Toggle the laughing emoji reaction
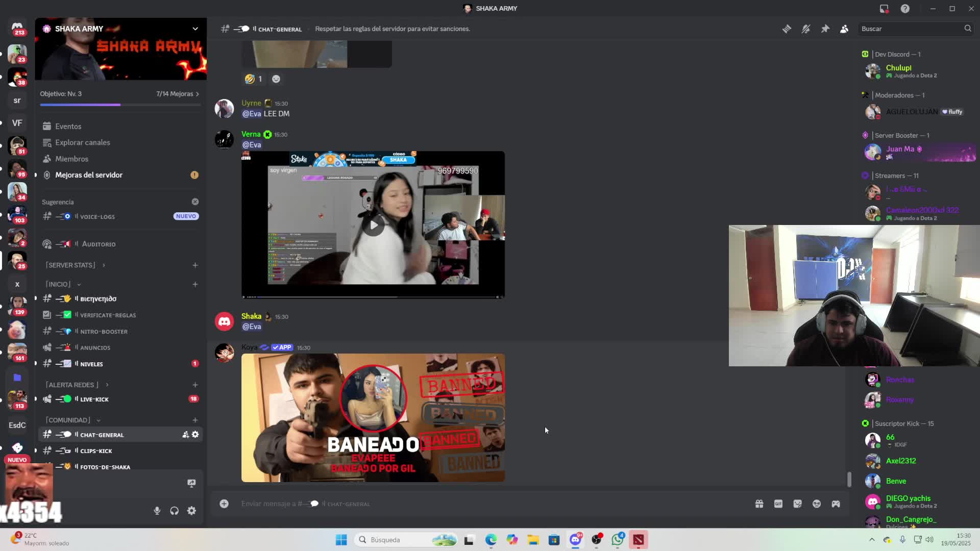 tap(254, 79)
